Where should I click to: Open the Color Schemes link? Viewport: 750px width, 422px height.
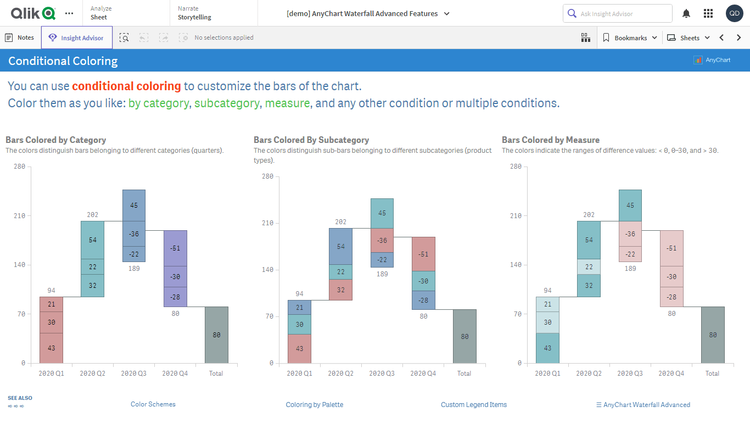coord(153,405)
